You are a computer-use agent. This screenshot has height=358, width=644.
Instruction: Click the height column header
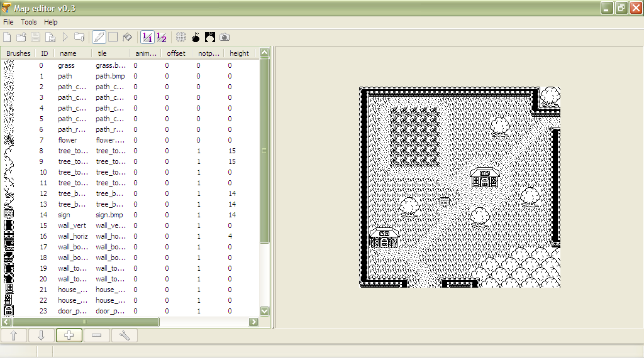239,53
